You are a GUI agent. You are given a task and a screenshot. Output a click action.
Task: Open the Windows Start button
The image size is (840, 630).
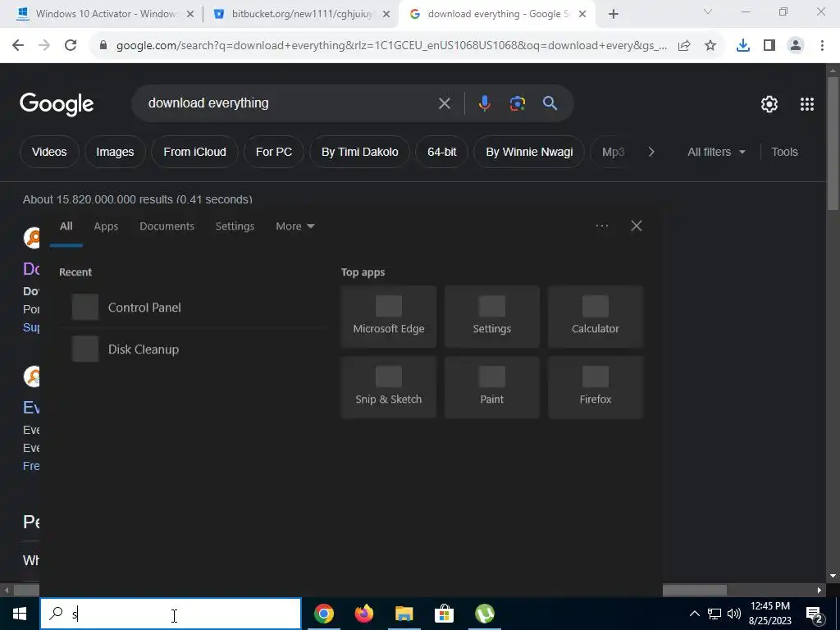tap(20, 614)
